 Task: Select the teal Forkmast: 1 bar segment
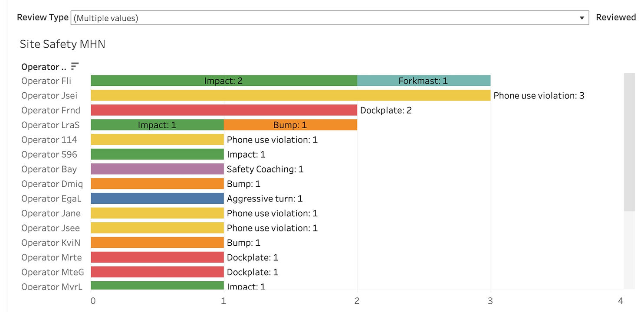423,81
